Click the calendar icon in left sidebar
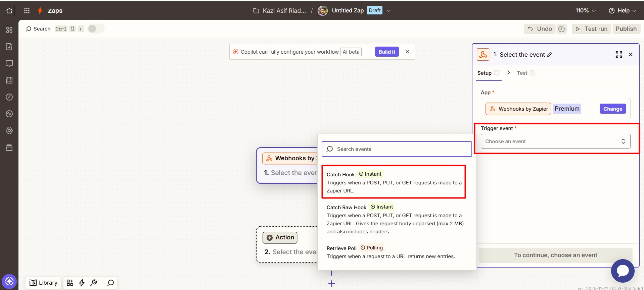This screenshot has height=290, width=644. (x=9, y=80)
